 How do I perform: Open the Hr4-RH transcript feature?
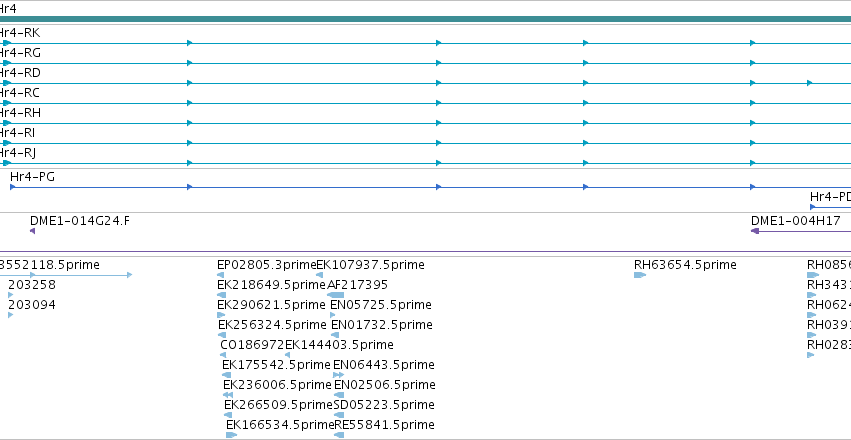tap(426, 123)
